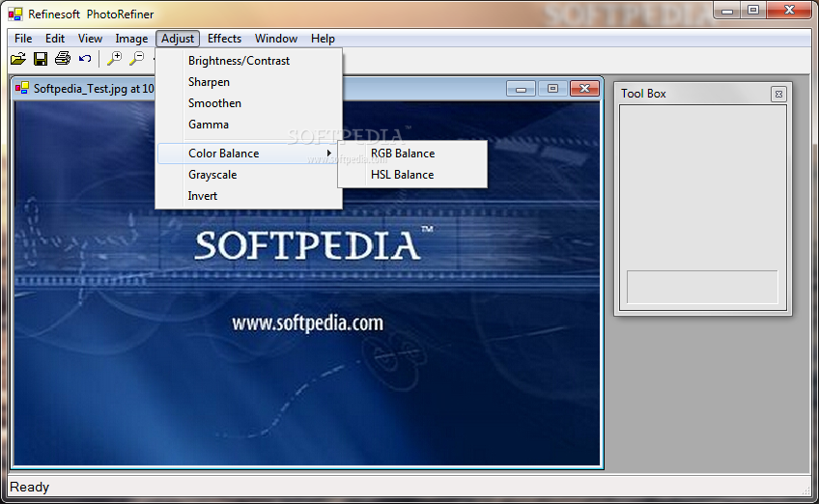819x504 pixels.
Task: Open the View menu
Action: click(x=90, y=39)
